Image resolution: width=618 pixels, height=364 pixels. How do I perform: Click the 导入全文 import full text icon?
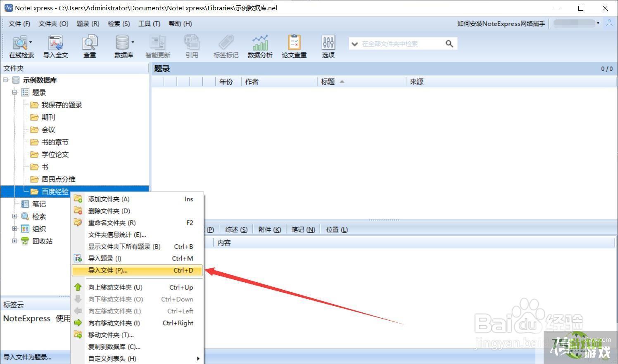tap(55, 46)
